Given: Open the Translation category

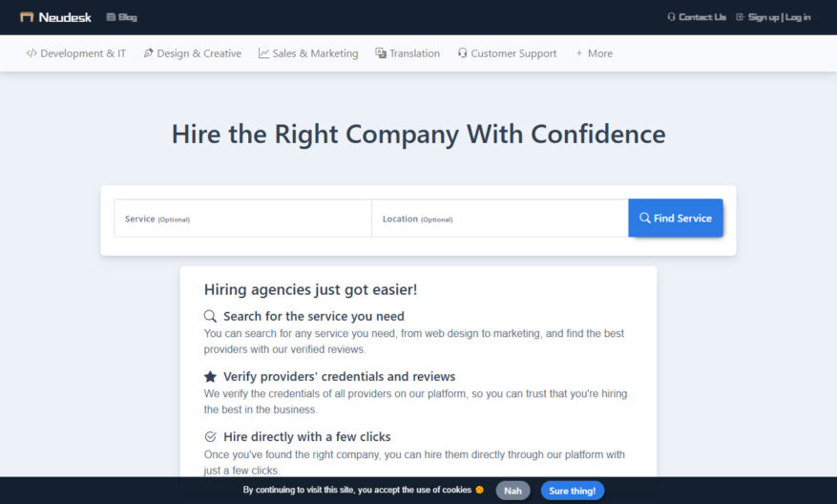Looking at the screenshot, I should tap(408, 53).
